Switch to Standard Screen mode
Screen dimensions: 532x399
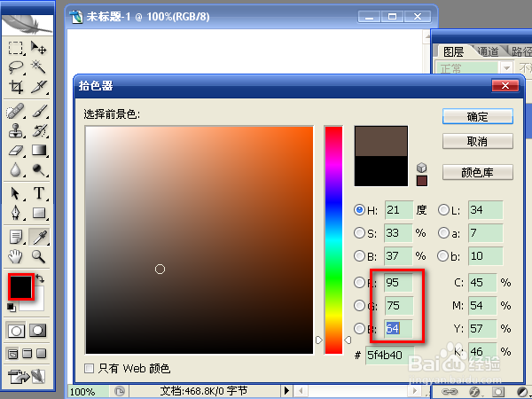click(12, 354)
